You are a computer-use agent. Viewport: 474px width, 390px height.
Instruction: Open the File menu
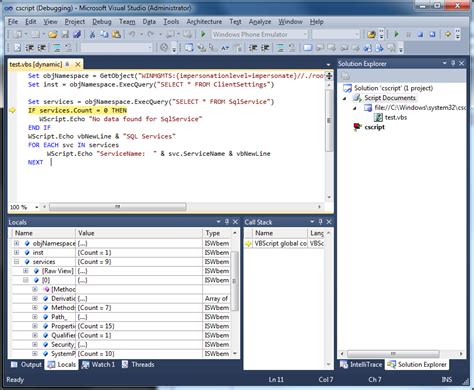tap(13, 22)
